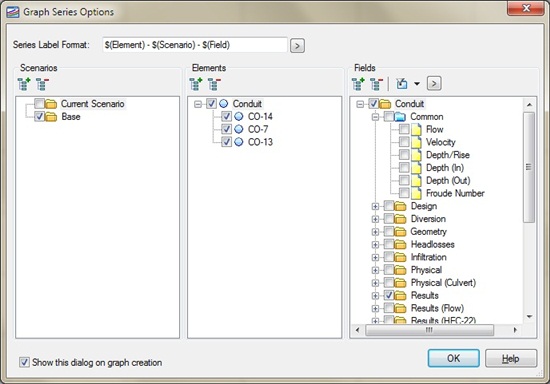Click the OK button
Screen dimensions: 550x384
point(454,358)
